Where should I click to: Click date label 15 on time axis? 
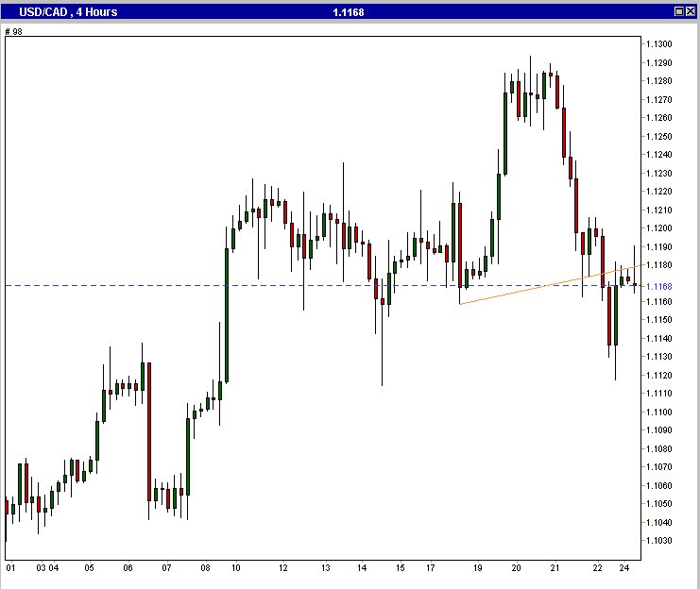400,568
